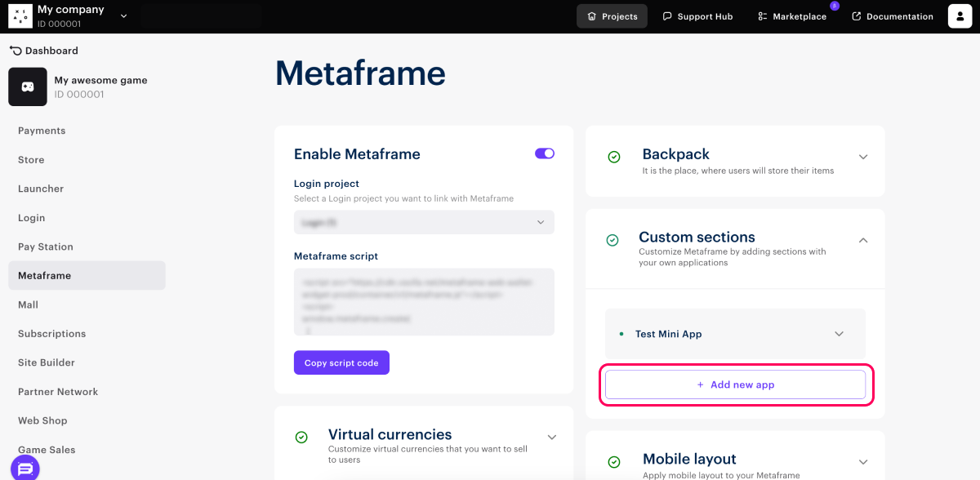
Task: Open Subscriptions in the sidebar
Action: (51, 334)
